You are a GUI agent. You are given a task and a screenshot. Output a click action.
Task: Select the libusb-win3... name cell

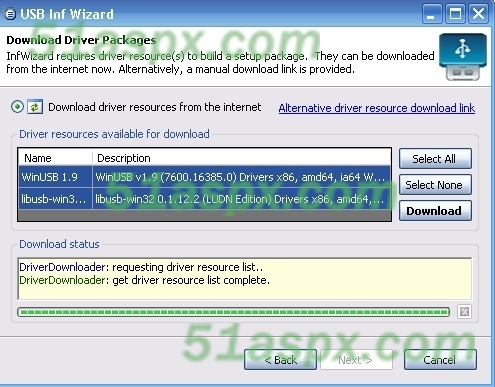coord(55,199)
